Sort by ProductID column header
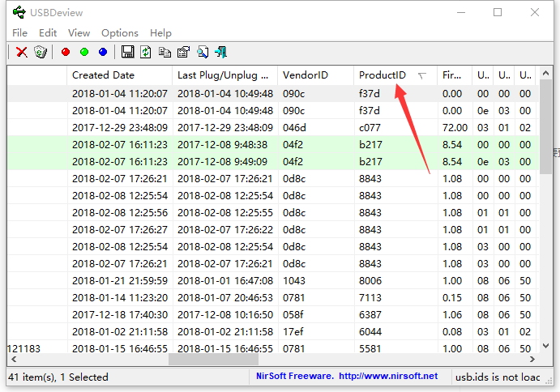The width and height of the screenshot is (560, 392). tap(383, 75)
